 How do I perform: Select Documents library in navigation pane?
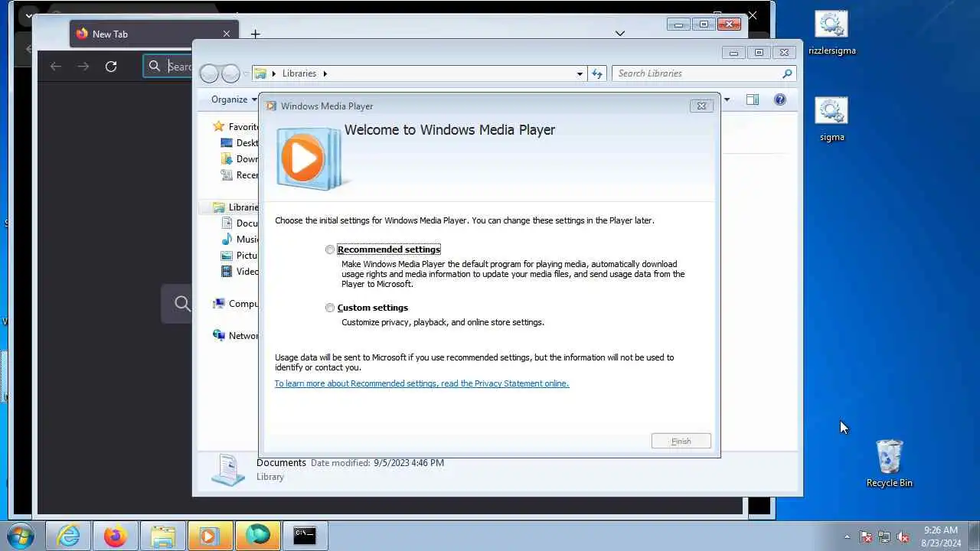tap(239, 223)
